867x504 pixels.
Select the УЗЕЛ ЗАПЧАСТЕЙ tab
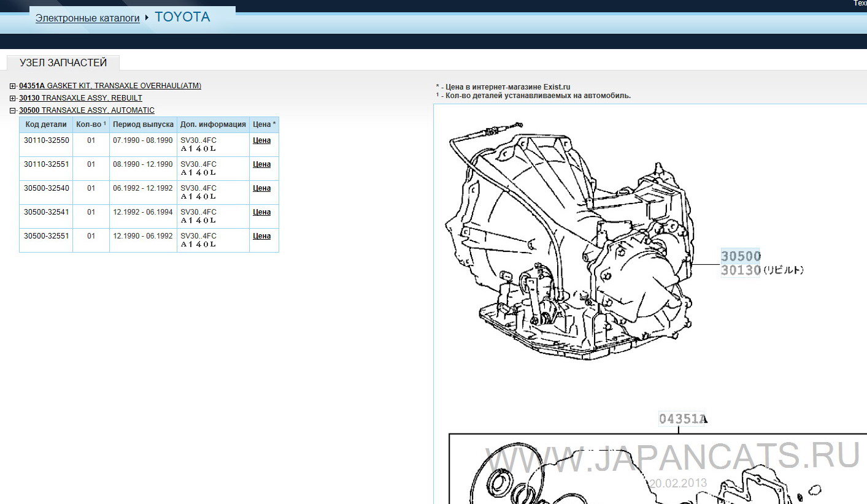(63, 63)
